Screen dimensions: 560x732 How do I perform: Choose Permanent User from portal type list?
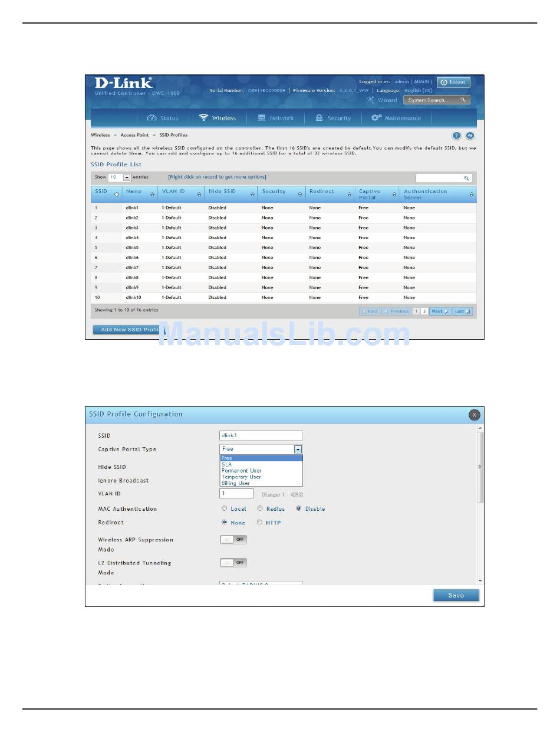coord(242,471)
